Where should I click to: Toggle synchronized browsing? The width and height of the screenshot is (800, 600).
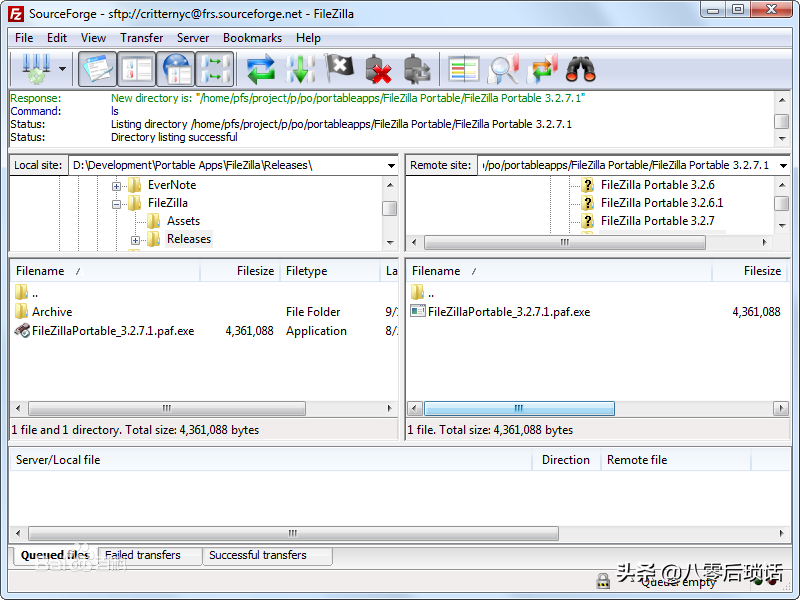(542, 69)
